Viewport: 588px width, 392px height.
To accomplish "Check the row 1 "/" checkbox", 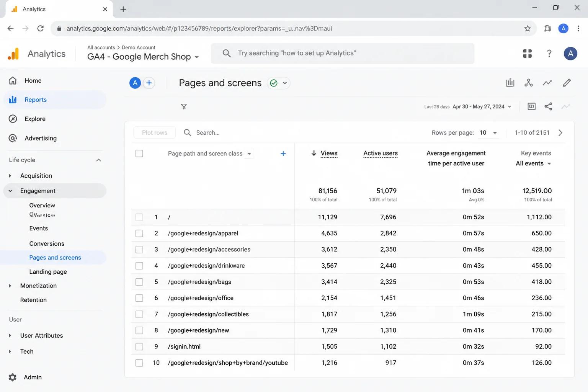I will 139,217.
